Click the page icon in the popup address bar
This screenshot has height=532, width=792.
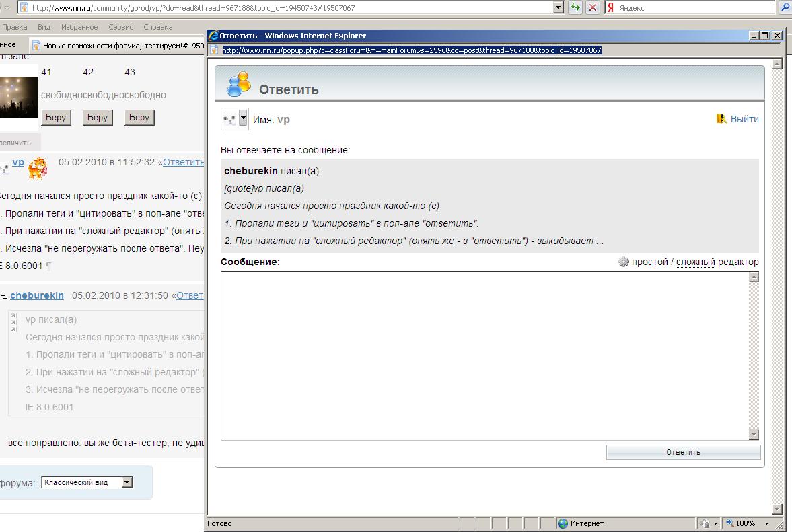tap(214, 50)
